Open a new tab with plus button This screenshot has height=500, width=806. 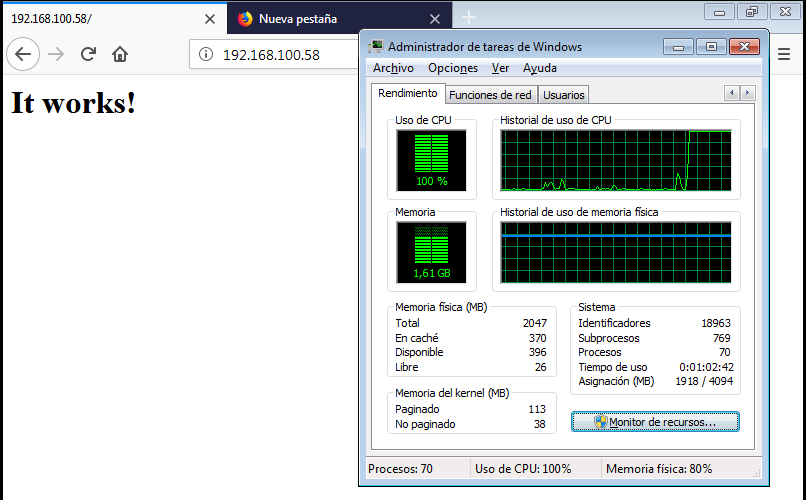tap(469, 18)
